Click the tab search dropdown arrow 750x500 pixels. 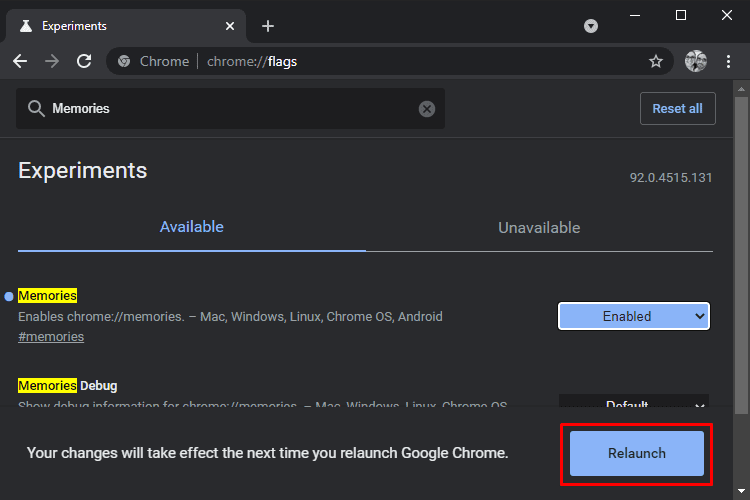pyautogui.click(x=591, y=26)
